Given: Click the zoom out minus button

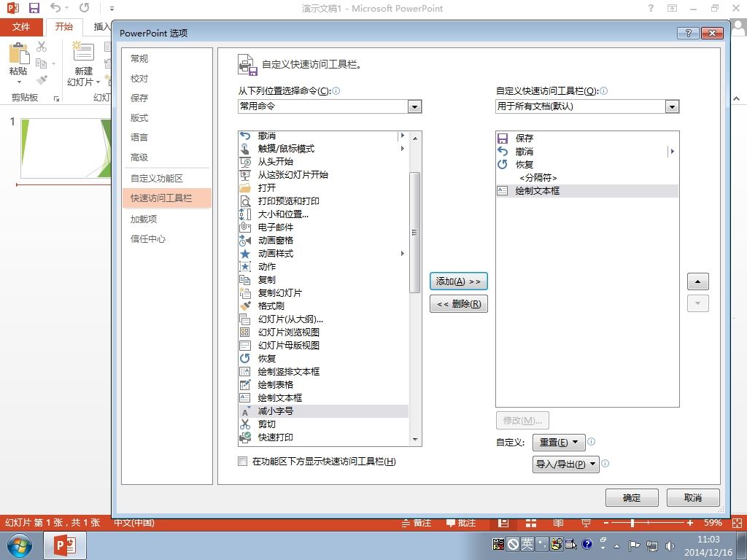Looking at the screenshot, I should 606,523.
